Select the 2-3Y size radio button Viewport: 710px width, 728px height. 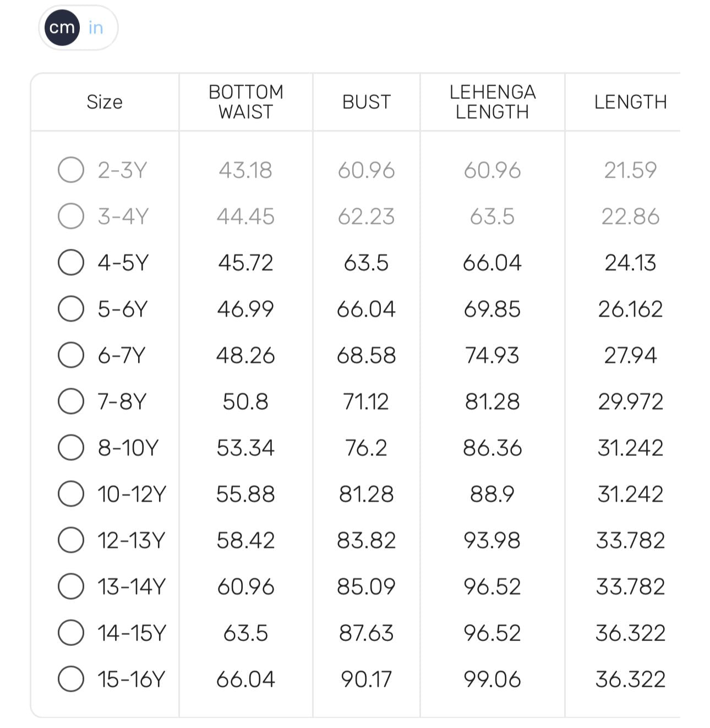(x=71, y=170)
